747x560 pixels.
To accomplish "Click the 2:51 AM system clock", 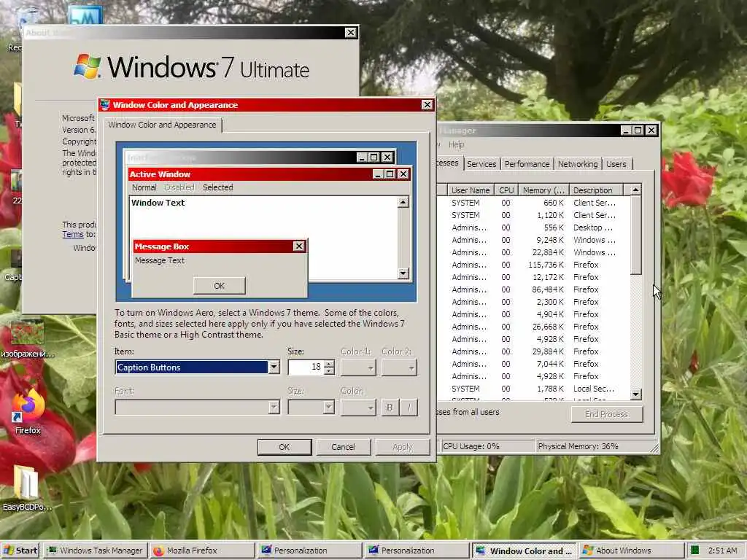I will coord(722,551).
